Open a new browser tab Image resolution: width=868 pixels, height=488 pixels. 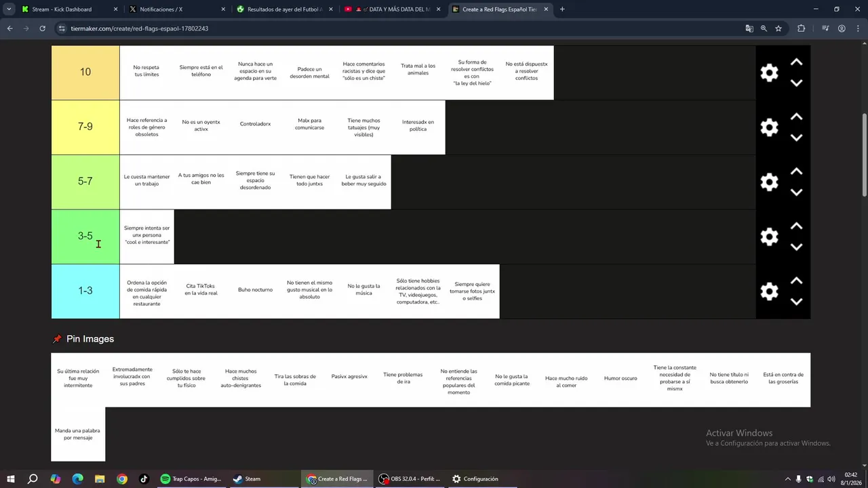coord(562,9)
